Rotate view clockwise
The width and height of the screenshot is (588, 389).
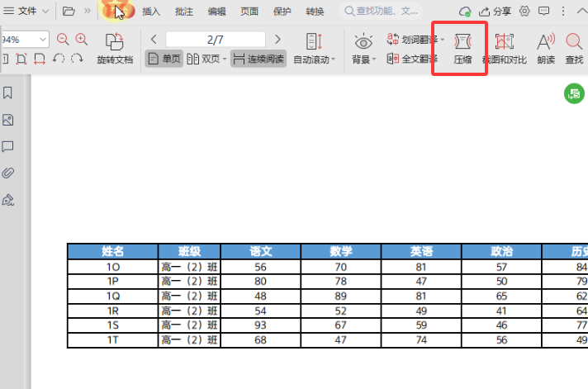pos(77,59)
